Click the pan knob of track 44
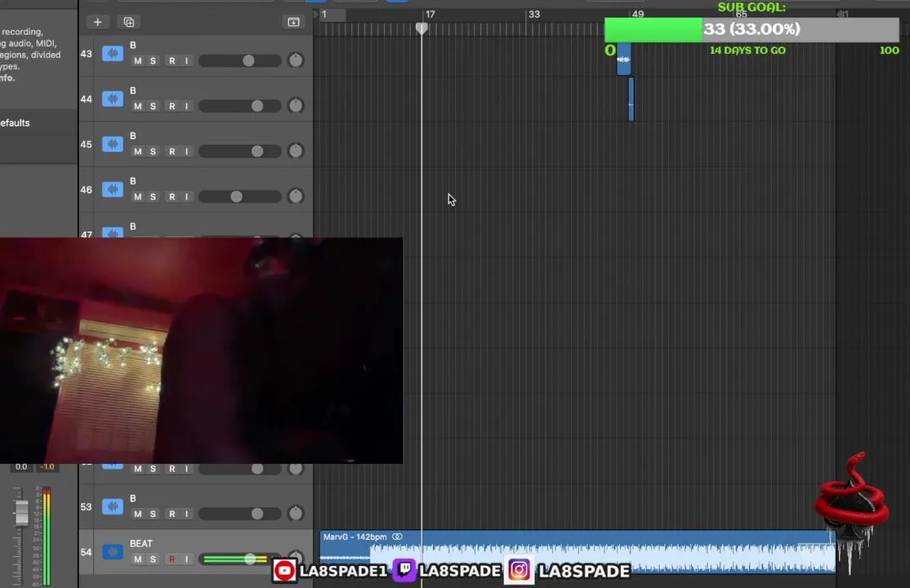This screenshot has width=910, height=588. coord(296,105)
